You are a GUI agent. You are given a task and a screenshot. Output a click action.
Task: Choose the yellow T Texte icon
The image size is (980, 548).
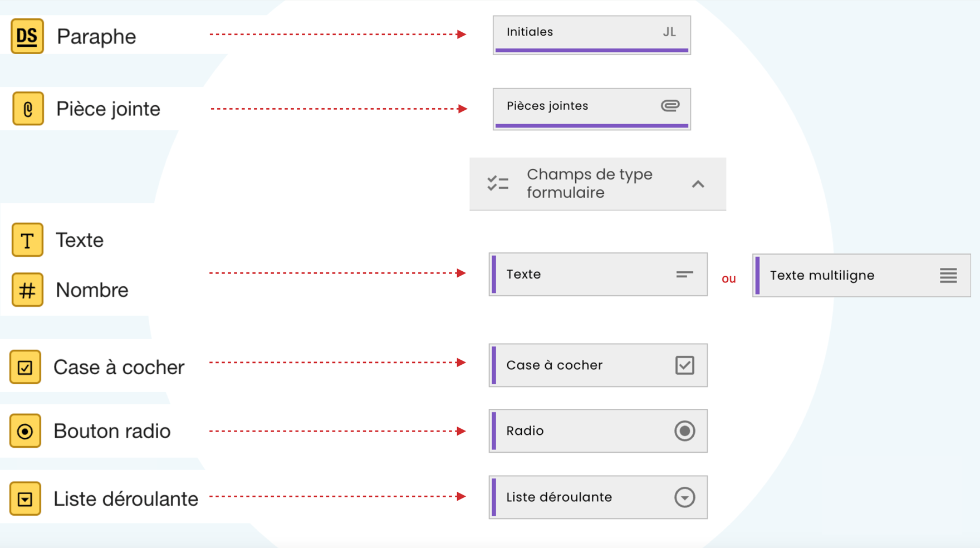pyautogui.click(x=27, y=240)
